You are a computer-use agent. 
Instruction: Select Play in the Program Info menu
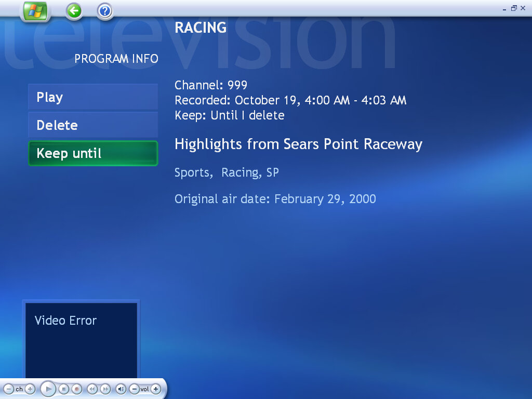(93, 97)
